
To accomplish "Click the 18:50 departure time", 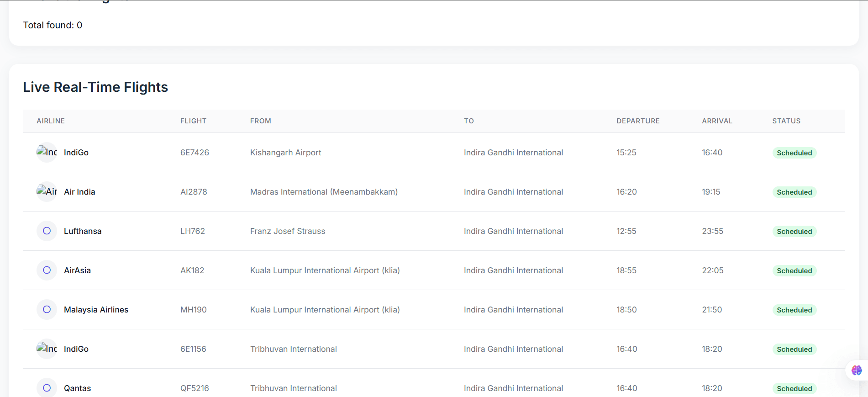I will tap(626, 310).
